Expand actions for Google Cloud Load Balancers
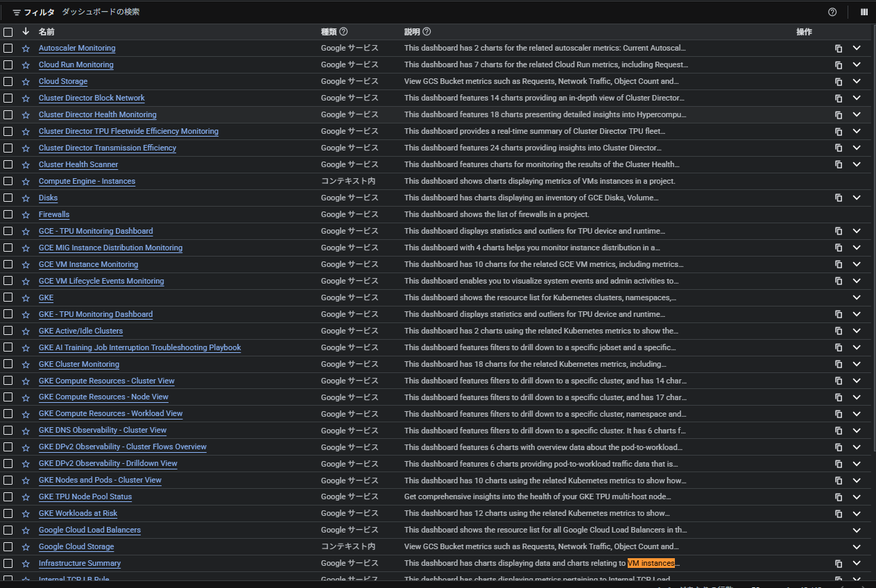 (x=857, y=530)
